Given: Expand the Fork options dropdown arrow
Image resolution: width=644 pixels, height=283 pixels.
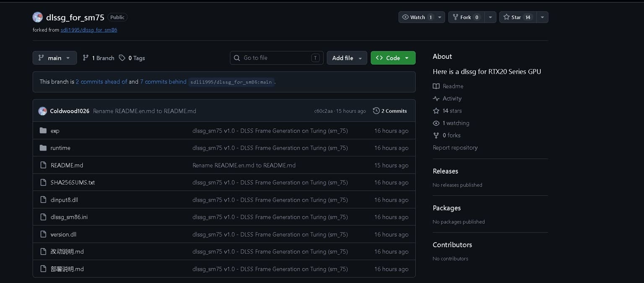Looking at the screenshot, I should point(490,17).
